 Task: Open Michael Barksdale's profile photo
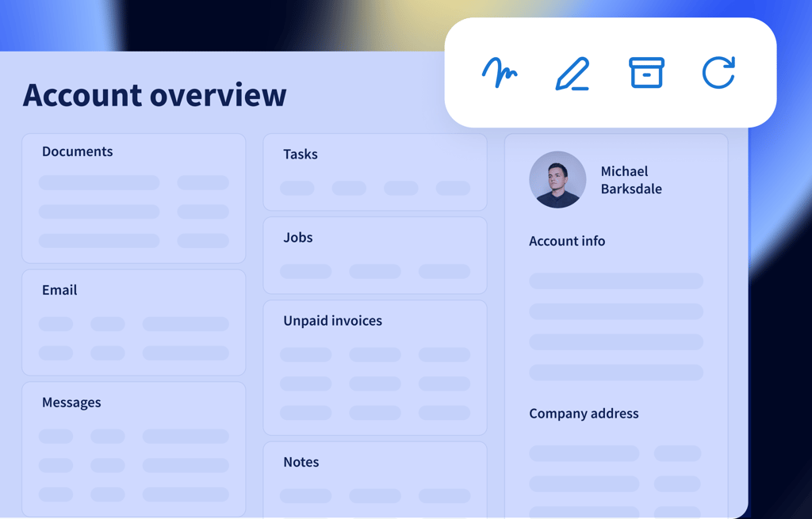pos(557,180)
